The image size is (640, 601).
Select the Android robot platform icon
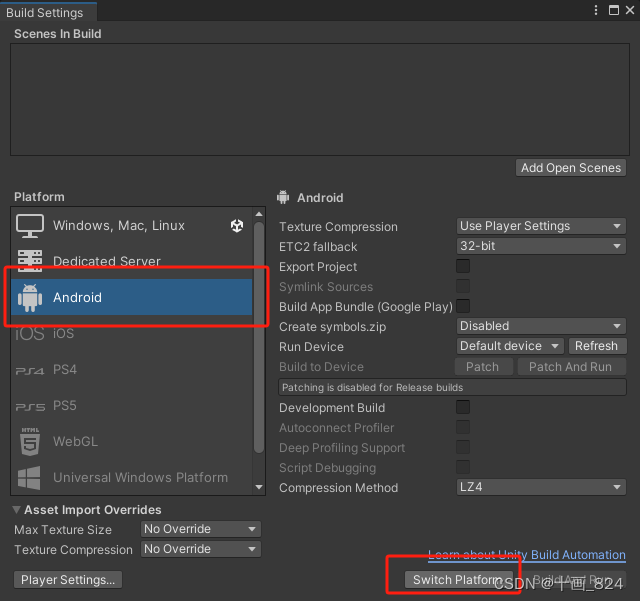coord(30,298)
